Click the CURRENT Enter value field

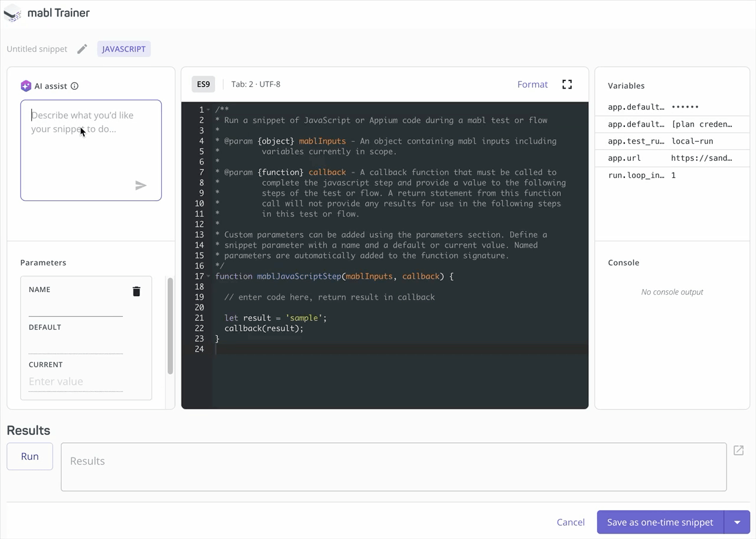[76, 381]
